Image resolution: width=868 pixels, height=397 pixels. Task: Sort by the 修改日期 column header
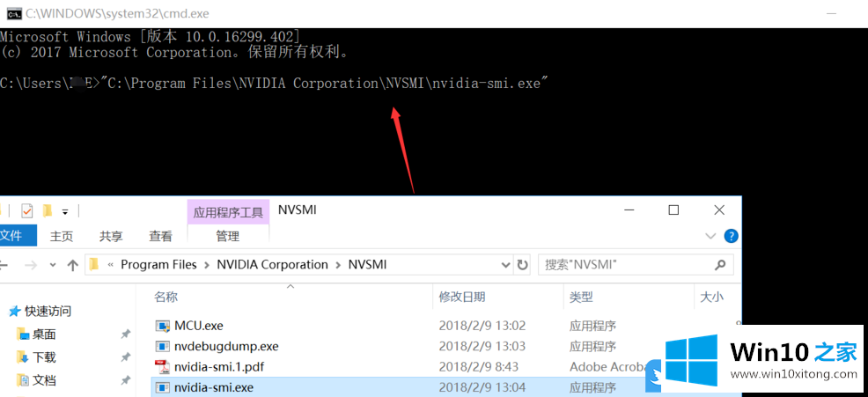(462, 298)
